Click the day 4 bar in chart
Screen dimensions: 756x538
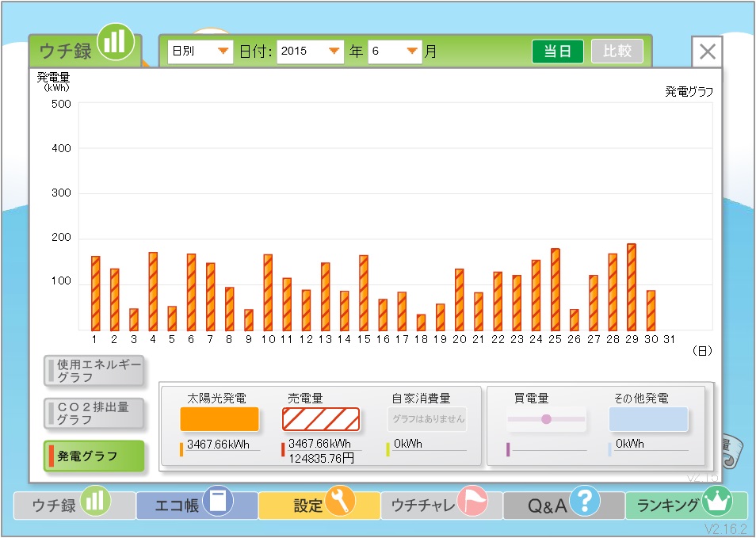point(153,291)
